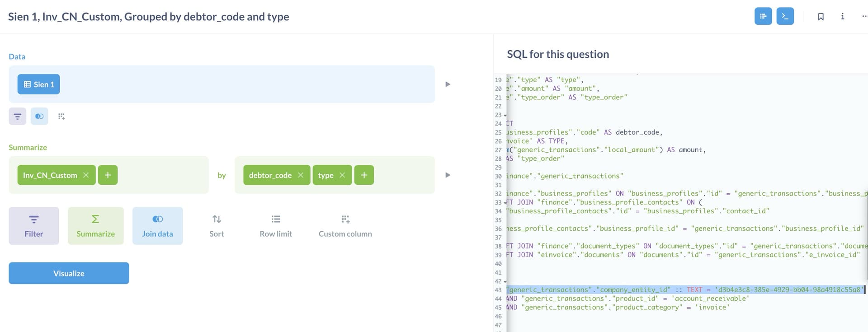The image size is (868, 332).
Task: Remove the debtor_code grouping
Action: pos(301,175)
